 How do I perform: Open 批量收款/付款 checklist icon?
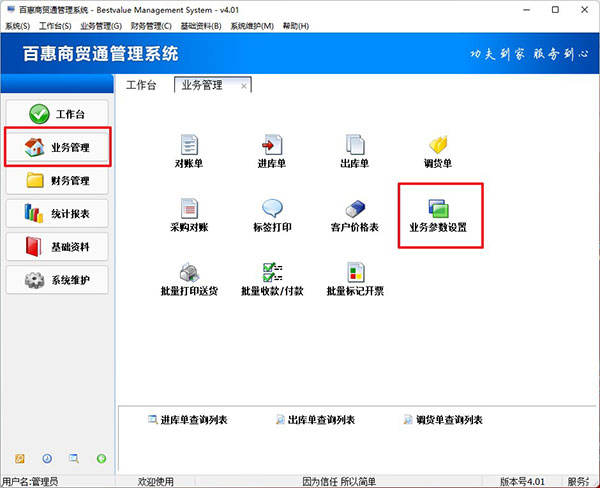(x=272, y=279)
